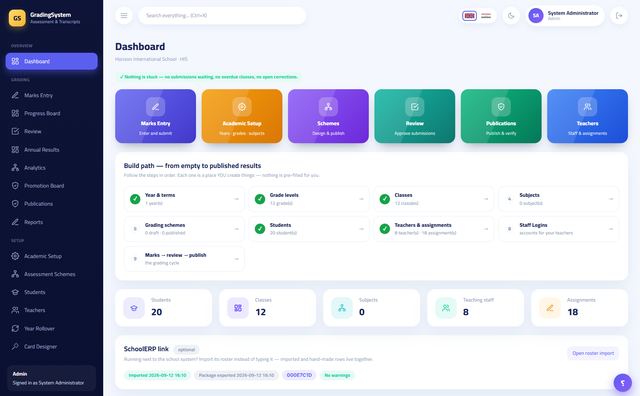Screen dimensions: 640x396
Task: Click the sidebar Publications shield icon
Action: tap(15, 204)
